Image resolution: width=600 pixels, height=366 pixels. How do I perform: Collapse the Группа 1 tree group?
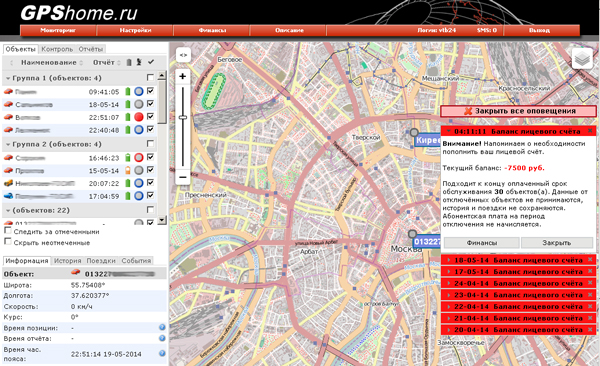[8, 78]
